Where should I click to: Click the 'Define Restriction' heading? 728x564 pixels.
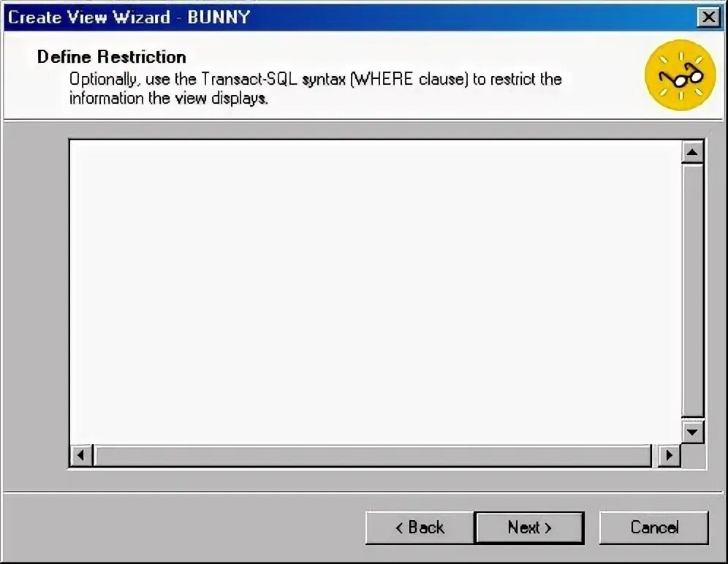111,57
